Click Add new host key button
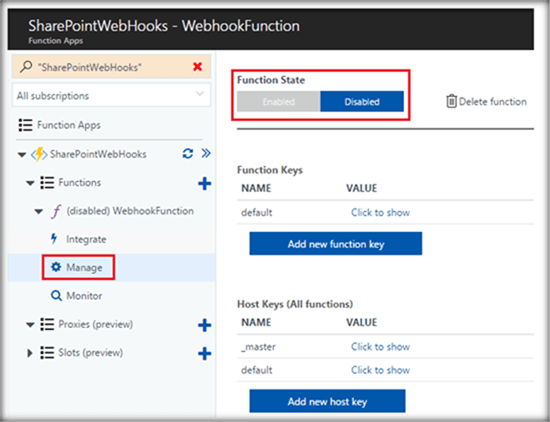Image resolution: width=550 pixels, height=422 pixels. coord(327,401)
